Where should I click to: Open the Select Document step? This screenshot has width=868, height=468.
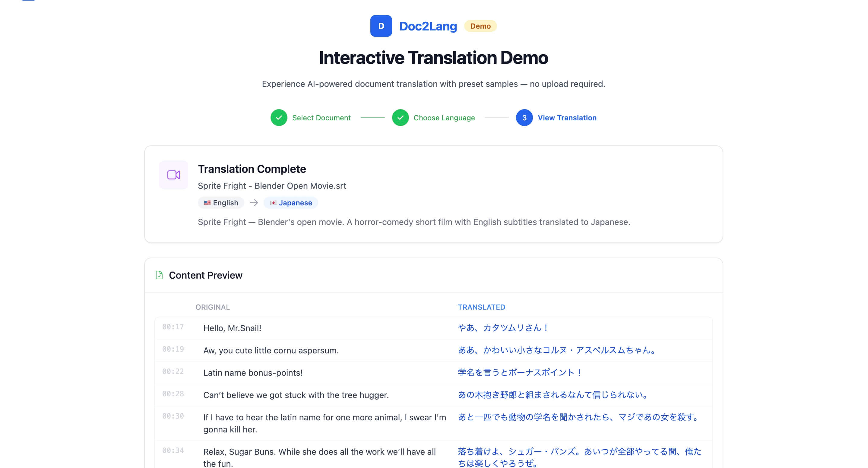point(321,118)
